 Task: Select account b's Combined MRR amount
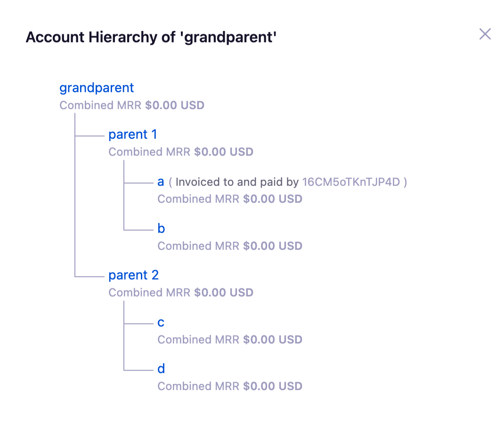click(273, 246)
